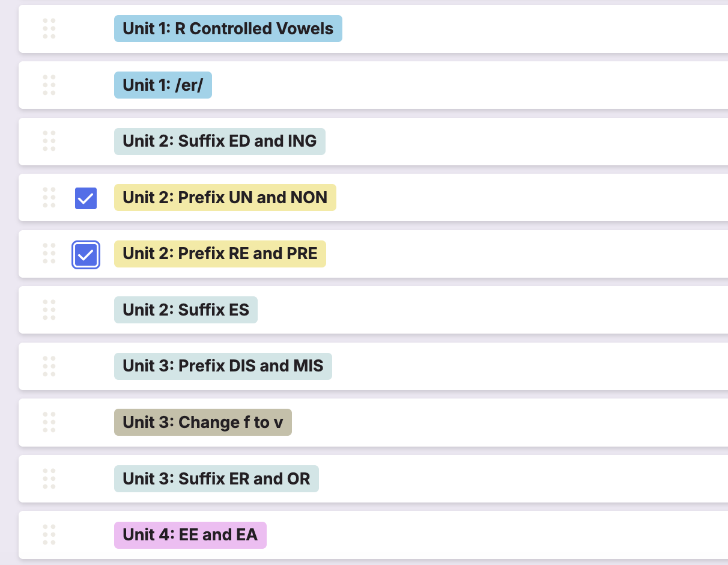Open the Unit 1: /er/ tag
Image resolution: width=728 pixels, height=565 pixels.
[163, 85]
